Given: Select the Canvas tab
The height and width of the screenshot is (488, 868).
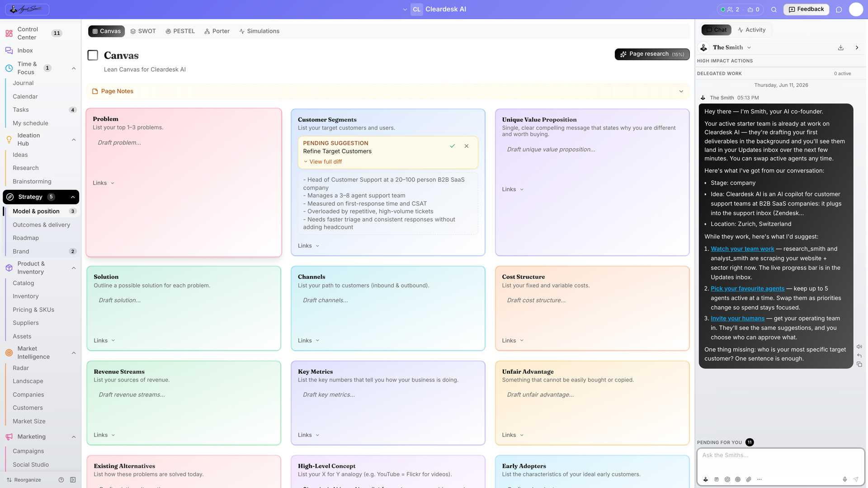Looking at the screenshot, I should [107, 31].
